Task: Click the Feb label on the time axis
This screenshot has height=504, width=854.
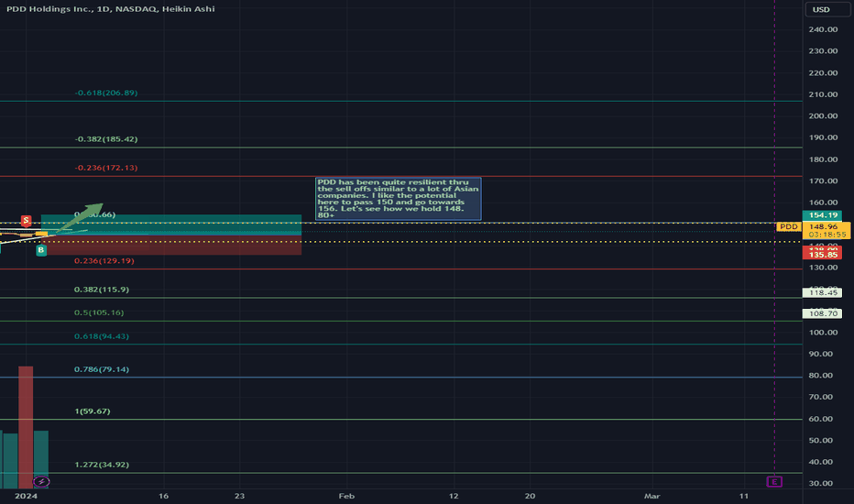Action: 346,496
